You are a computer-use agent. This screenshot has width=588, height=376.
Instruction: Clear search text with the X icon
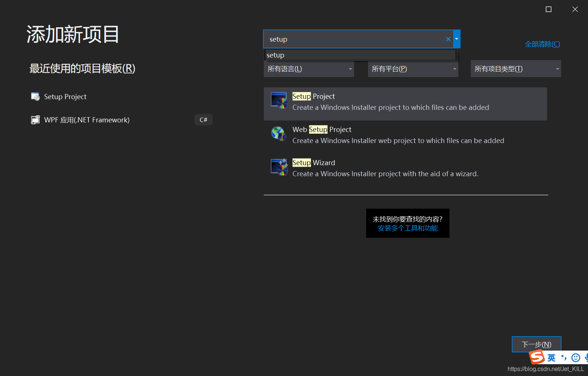(x=448, y=39)
